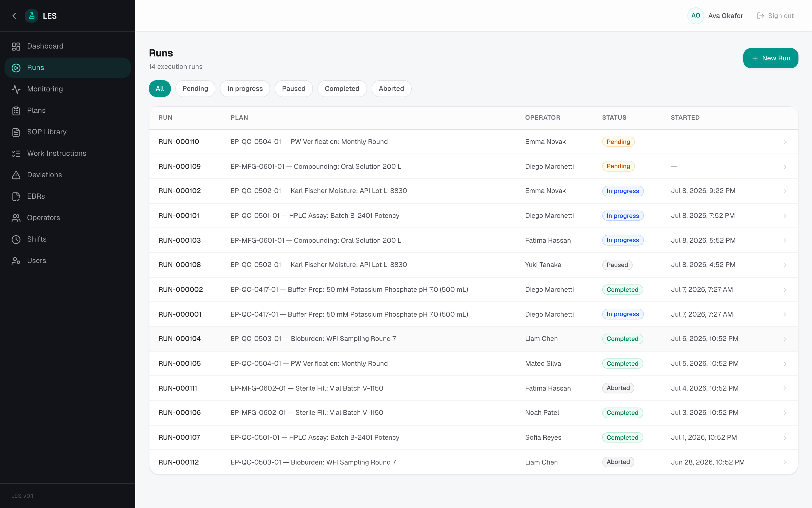Open chevron for RUN-000104
The height and width of the screenshot is (508, 812).
click(x=784, y=339)
